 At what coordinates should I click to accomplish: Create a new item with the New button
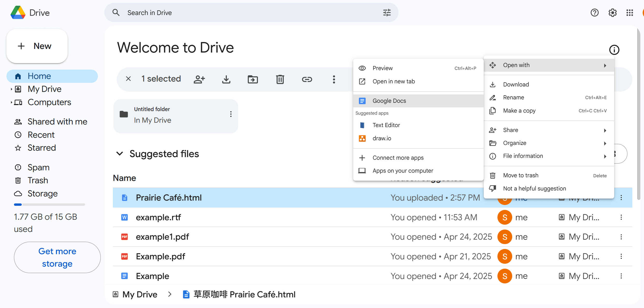(37, 46)
